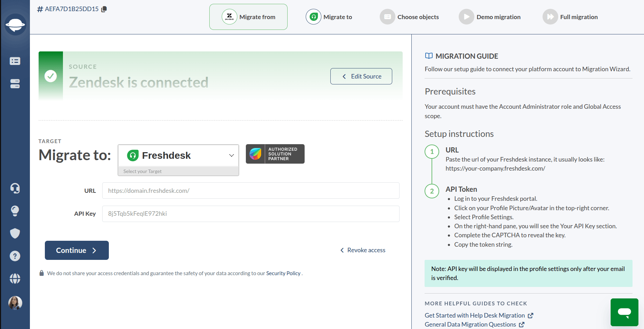Click the planet logo in the sidebar
Viewport: 644px width, 329px height.
pos(15,24)
